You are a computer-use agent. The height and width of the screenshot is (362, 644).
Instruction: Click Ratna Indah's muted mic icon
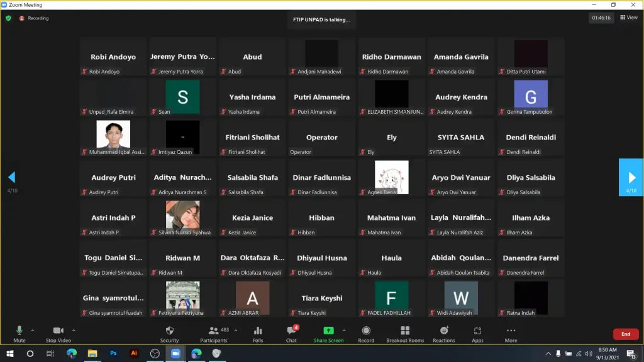tap(502, 313)
